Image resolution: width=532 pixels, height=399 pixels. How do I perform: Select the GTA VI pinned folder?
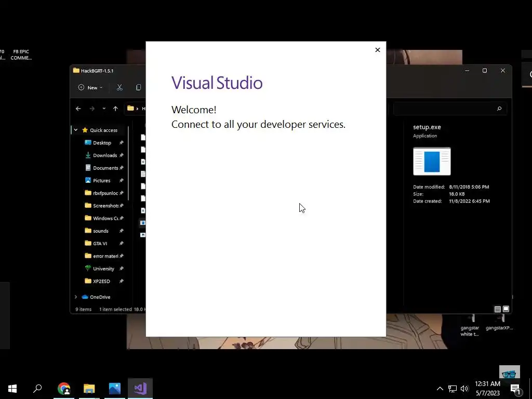click(x=100, y=243)
